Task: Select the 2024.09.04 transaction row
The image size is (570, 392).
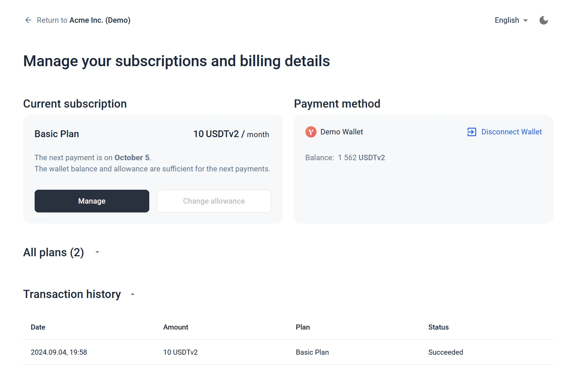Action: [59, 352]
